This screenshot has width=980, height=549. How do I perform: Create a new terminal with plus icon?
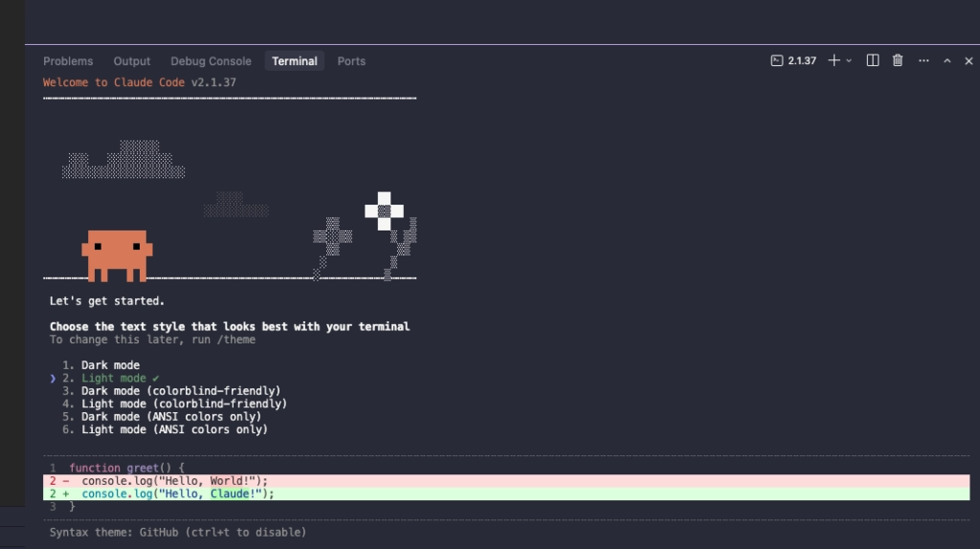(x=834, y=60)
